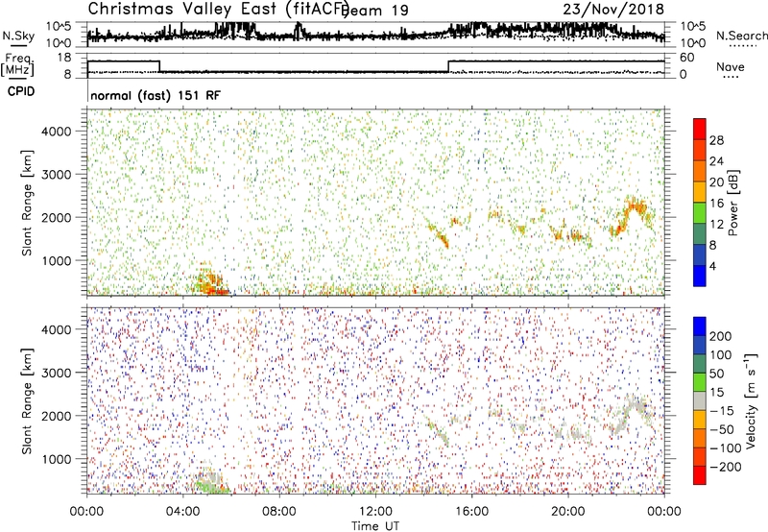Click the 'N.Sky' legend label
768x532 pixels.
[18, 36]
